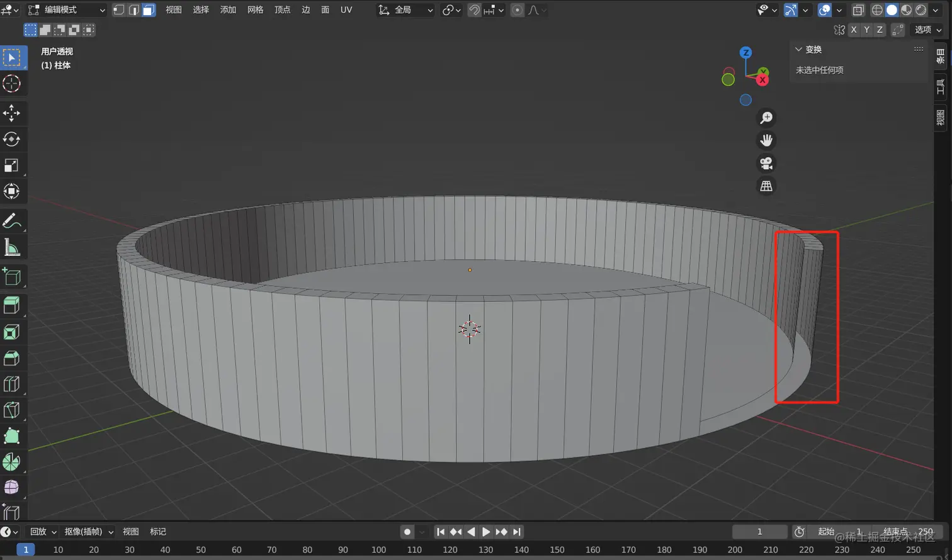Open the 视图 menu in the header
The image size is (952, 560).
[x=174, y=9]
